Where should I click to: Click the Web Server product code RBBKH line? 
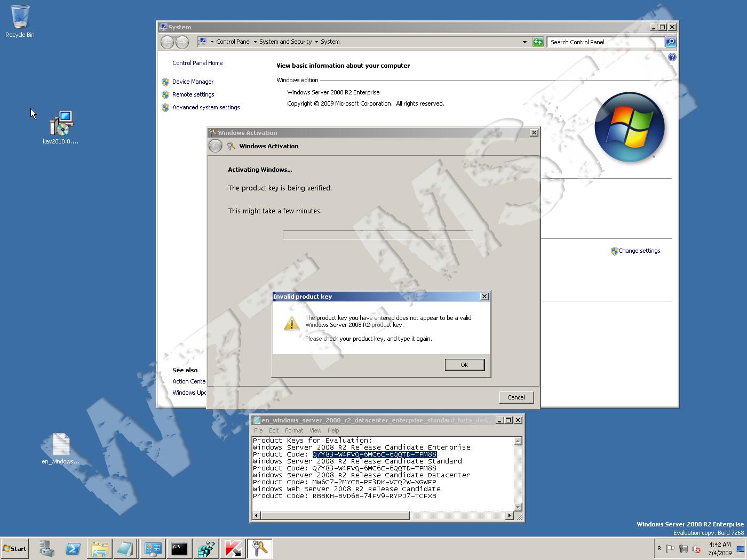click(345, 496)
